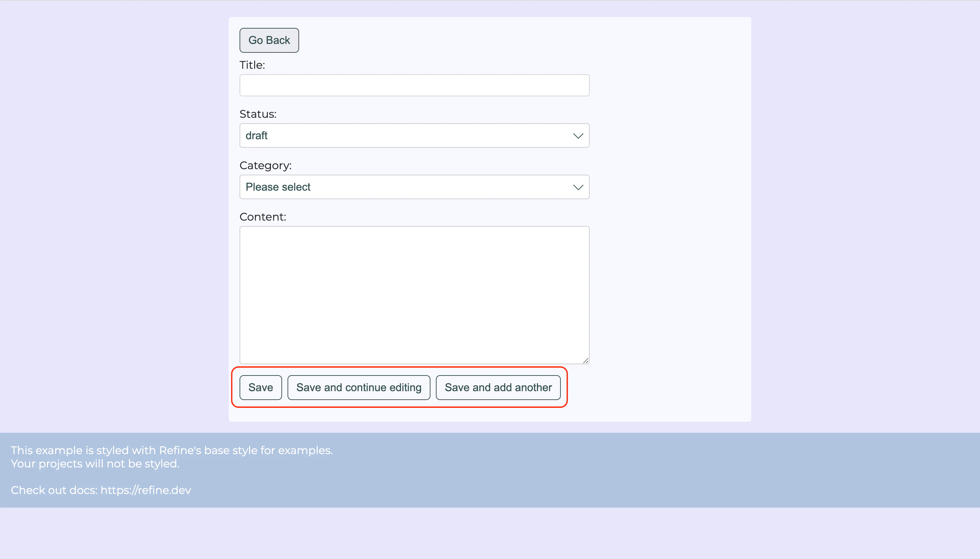Click the red-highlighted save button group
The image size is (980, 559).
coord(399,387)
